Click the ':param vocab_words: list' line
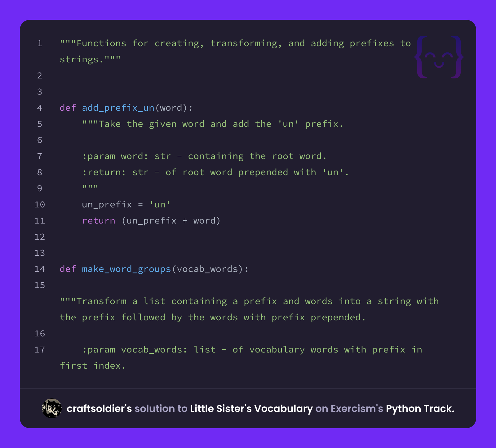 [x=241, y=357]
